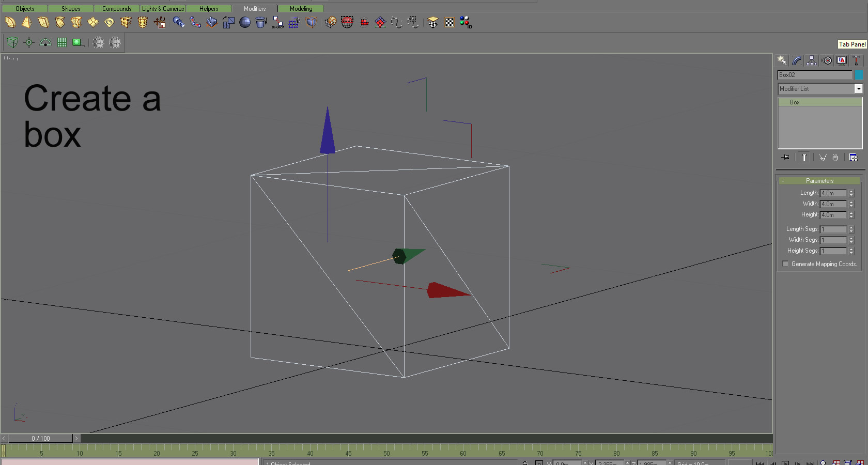
Task: Click the Motion wheel panel tab
Action: [x=827, y=60]
